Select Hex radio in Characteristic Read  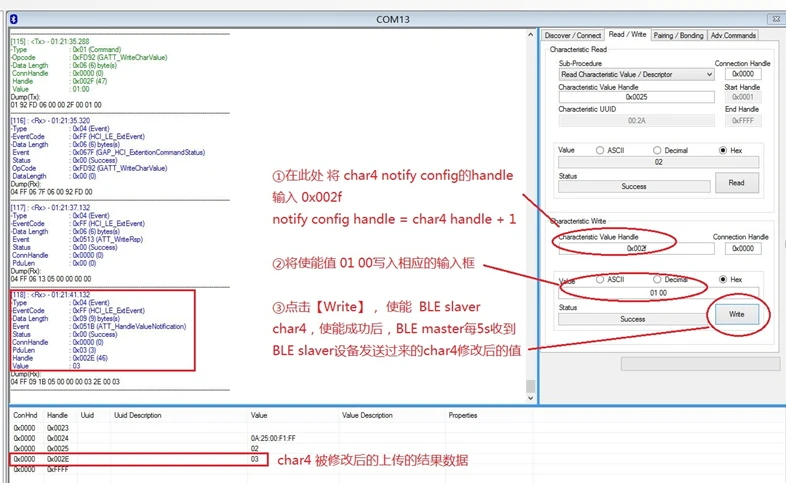click(x=723, y=150)
